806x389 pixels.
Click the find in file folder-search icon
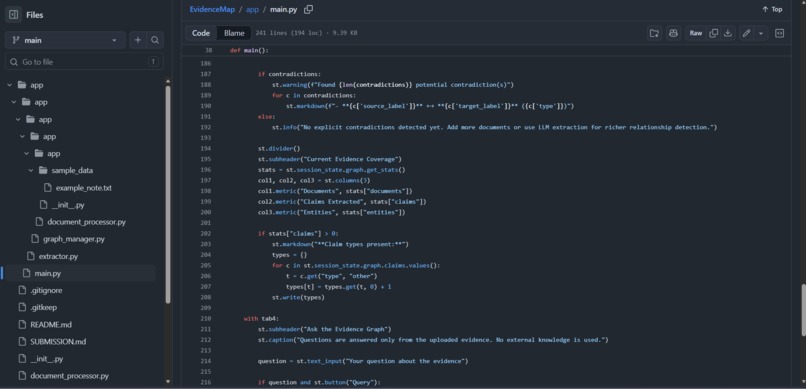(654, 33)
